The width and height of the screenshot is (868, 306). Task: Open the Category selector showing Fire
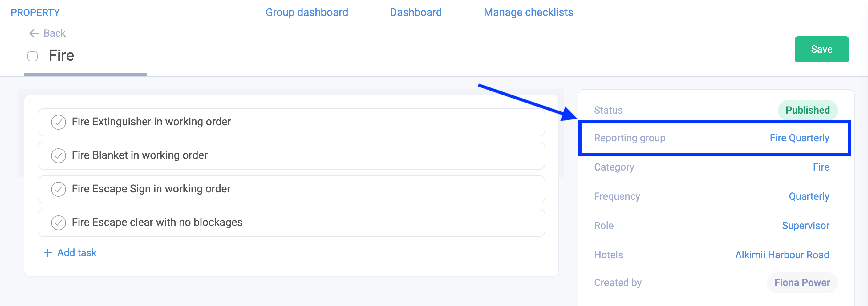[821, 167]
